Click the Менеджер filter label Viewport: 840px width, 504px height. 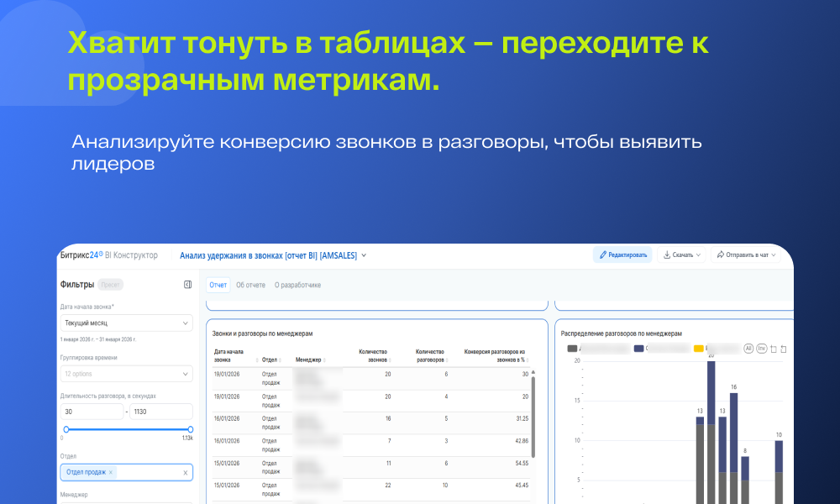click(x=74, y=495)
